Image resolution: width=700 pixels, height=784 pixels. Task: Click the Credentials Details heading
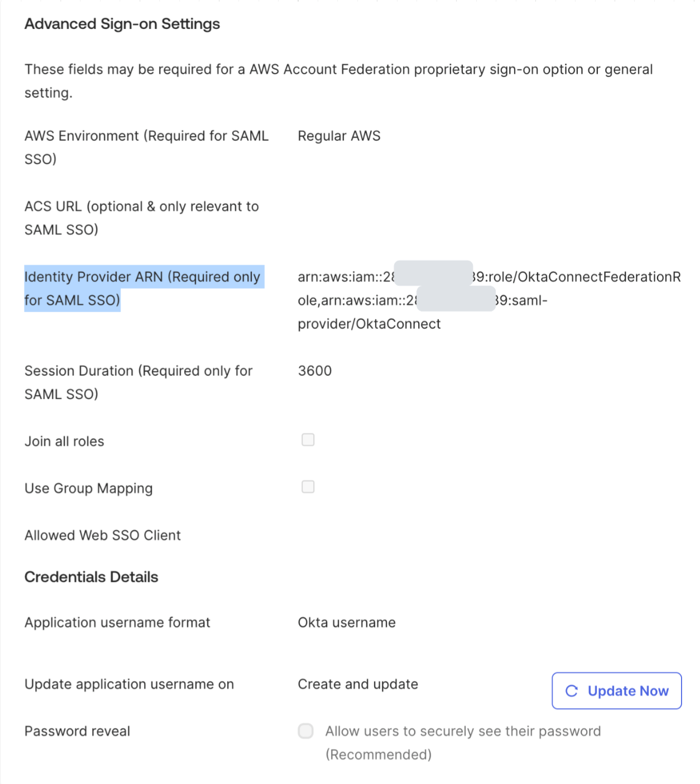point(92,577)
